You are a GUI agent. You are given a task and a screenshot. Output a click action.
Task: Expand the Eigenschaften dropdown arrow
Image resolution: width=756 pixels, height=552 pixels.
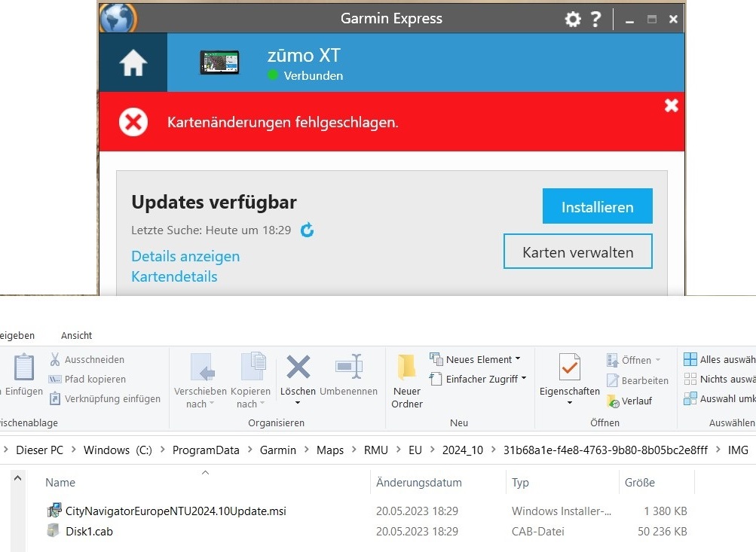pos(569,403)
